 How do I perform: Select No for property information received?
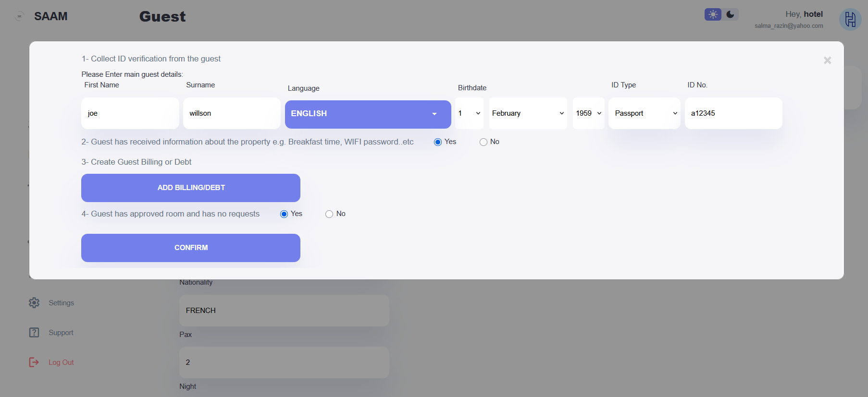click(x=484, y=142)
